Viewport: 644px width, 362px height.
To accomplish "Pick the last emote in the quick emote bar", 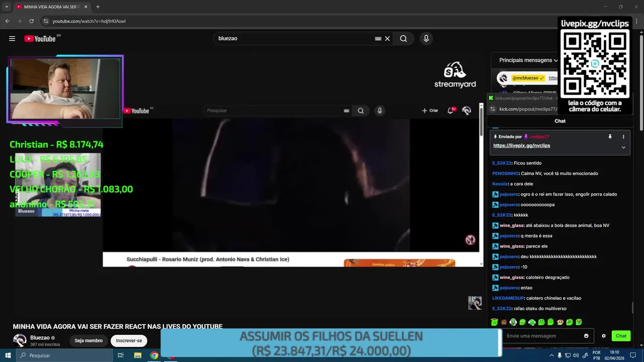I will click(579, 322).
